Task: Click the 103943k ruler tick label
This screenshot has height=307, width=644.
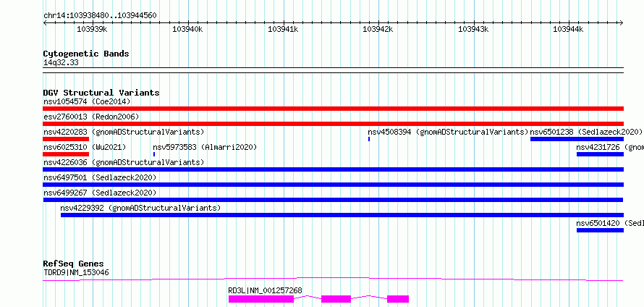Action: click(473, 29)
